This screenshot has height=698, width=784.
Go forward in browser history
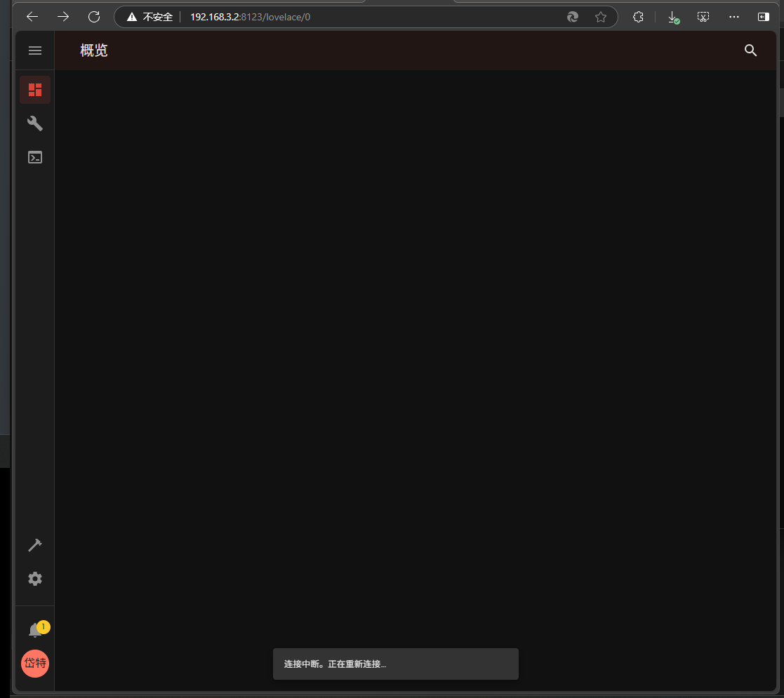tap(63, 17)
